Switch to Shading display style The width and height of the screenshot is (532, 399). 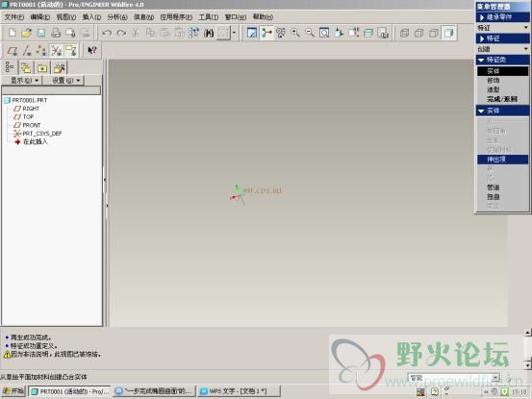448,33
